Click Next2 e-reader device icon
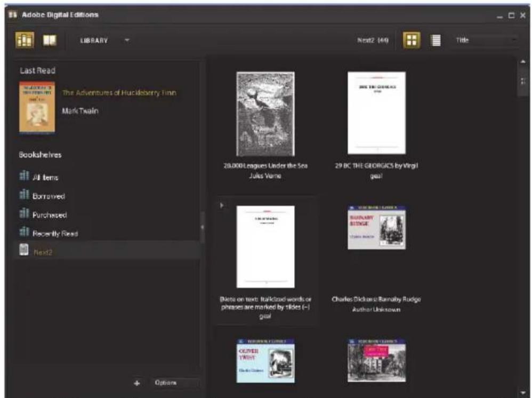532x398 pixels. (x=24, y=250)
